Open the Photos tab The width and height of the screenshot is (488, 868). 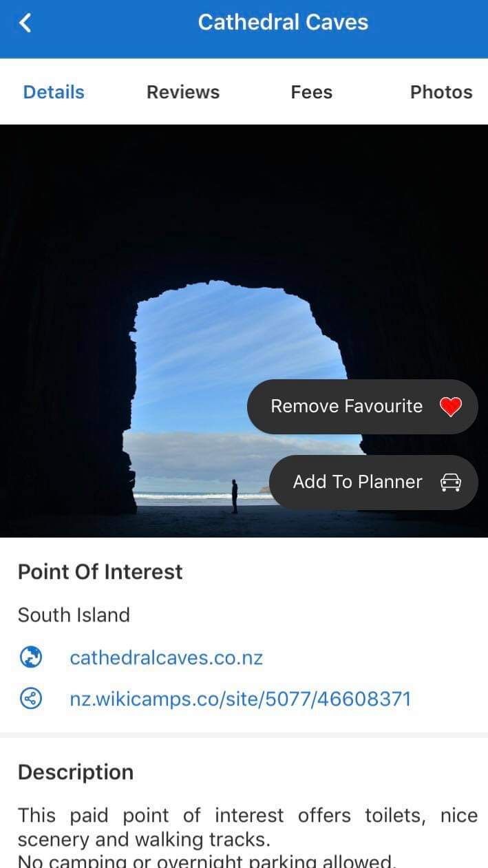pos(441,92)
